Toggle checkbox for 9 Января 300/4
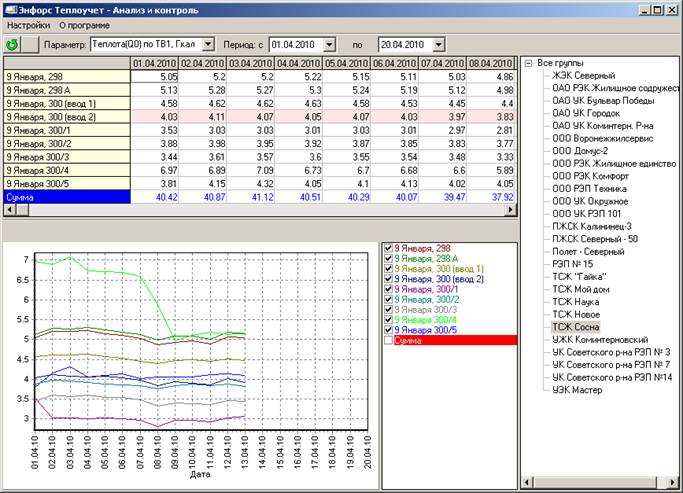683x493 pixels. [x=389, y=320]
